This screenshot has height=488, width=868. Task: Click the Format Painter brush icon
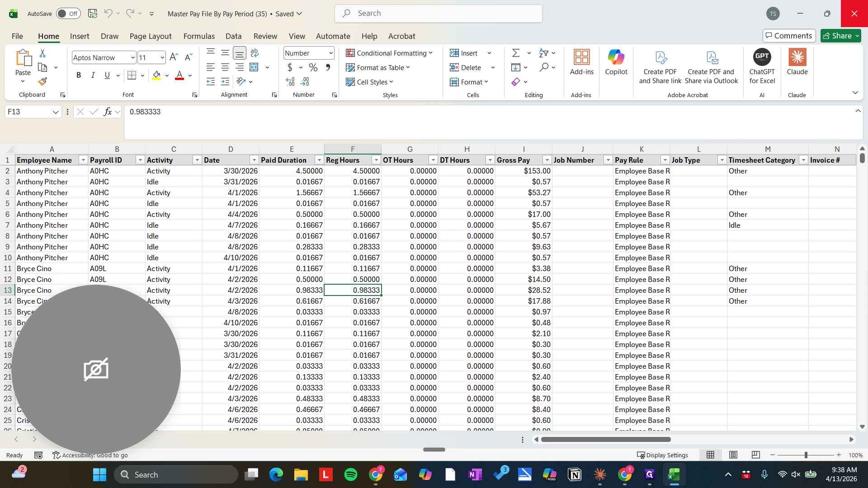click(42, 82)
